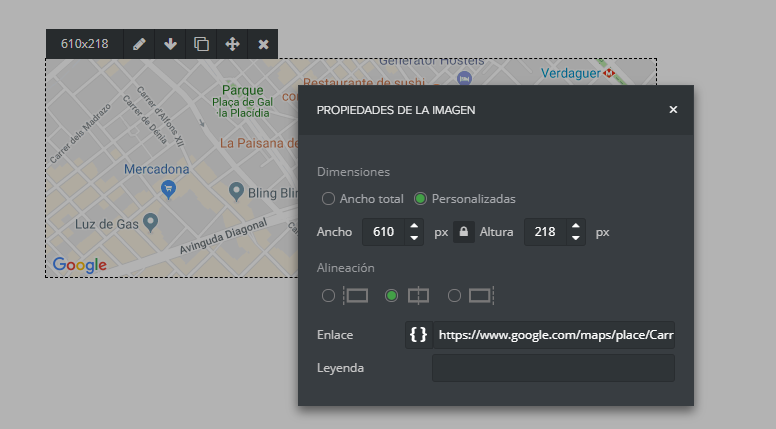Click the Alineación section heading
Screen dimensions: 776x429
coord(345,268)
